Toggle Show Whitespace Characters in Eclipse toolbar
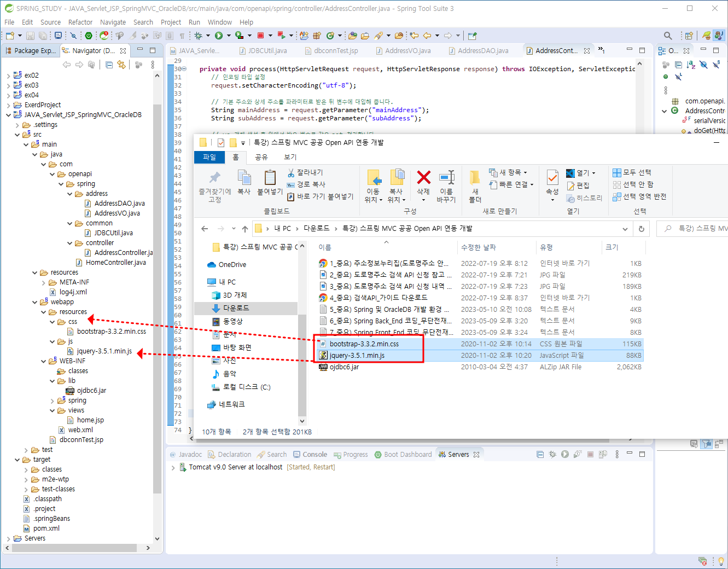The width and height of the screenshot is (728, 569). 182,36
